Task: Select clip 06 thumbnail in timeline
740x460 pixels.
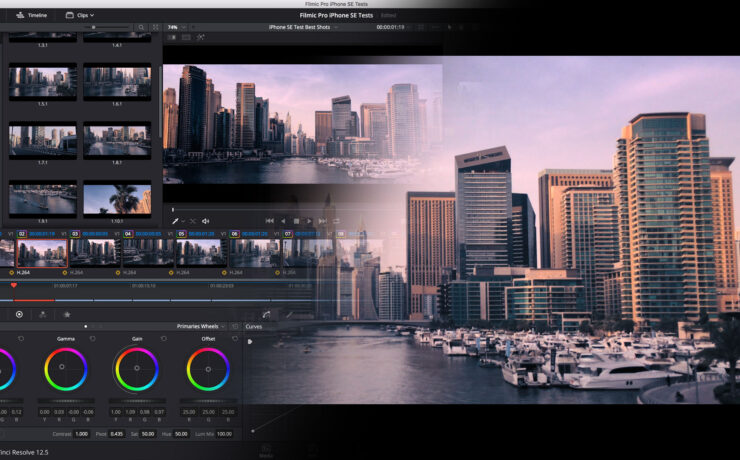Action: 255,253
